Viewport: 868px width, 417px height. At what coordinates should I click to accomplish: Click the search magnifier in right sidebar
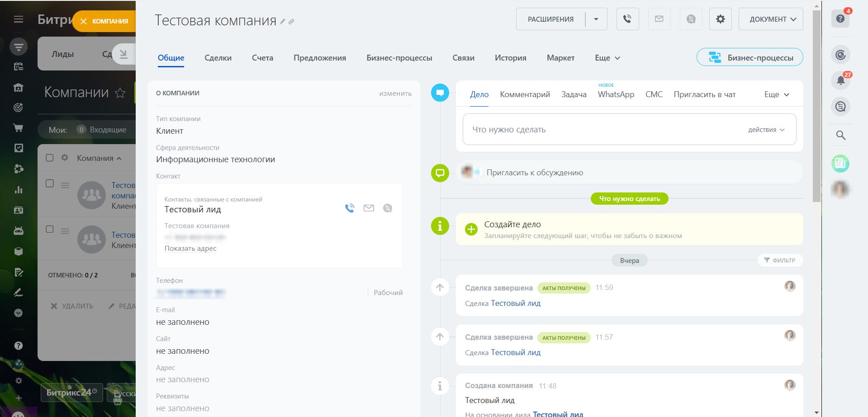[x=840, y=135]
